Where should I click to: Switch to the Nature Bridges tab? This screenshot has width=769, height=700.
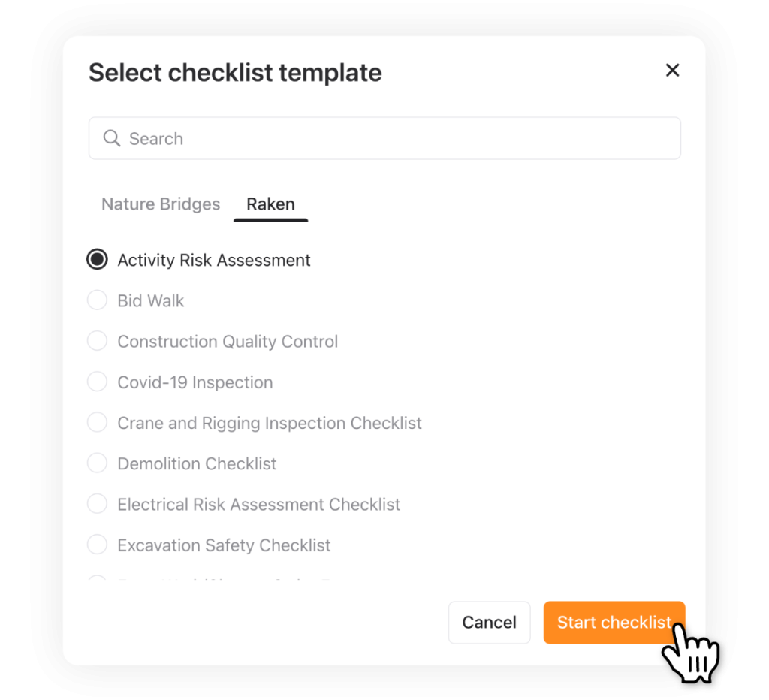161,204
